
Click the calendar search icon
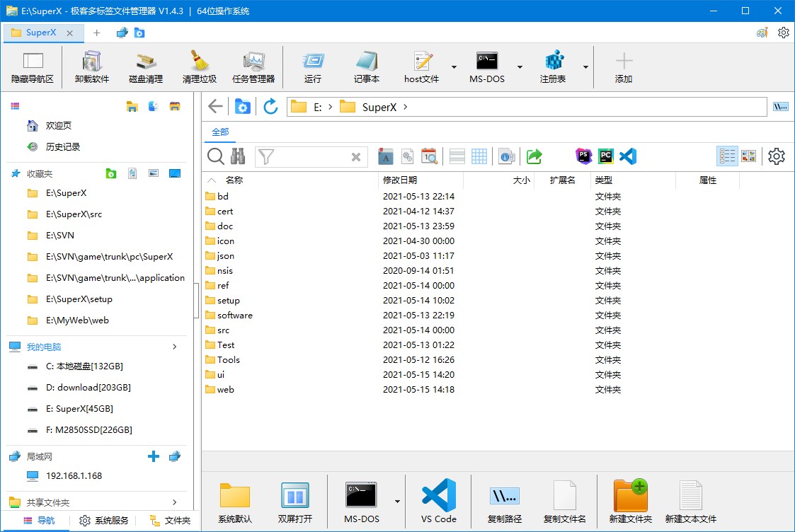(x=429, y=156)
